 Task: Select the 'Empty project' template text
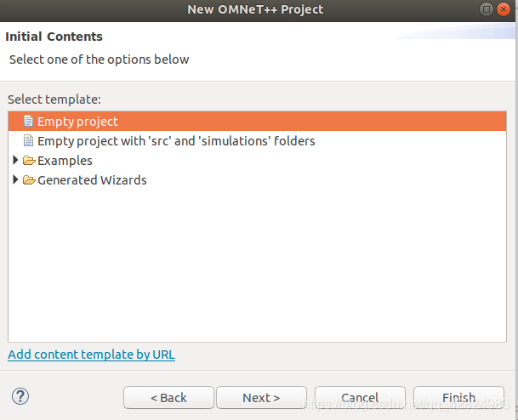pos(77,122)
